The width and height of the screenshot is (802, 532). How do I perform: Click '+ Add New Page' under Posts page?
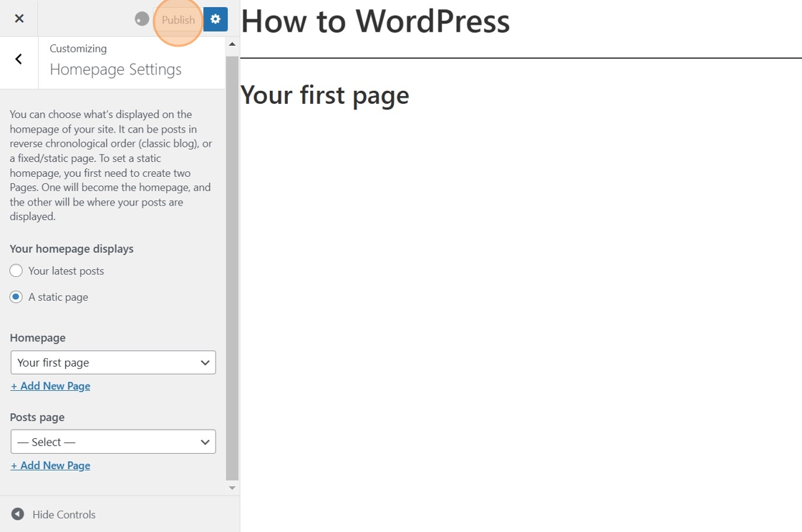tap(51, 465)
